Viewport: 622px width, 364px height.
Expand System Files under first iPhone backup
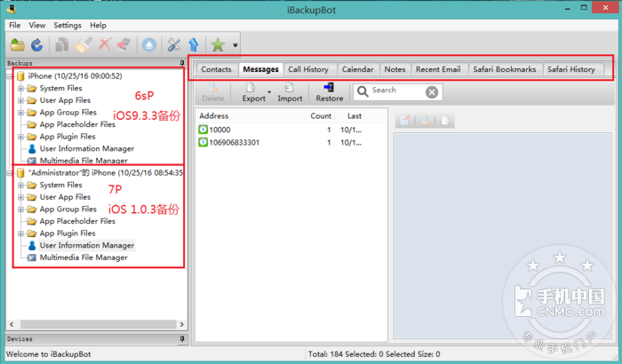[20, 88]
